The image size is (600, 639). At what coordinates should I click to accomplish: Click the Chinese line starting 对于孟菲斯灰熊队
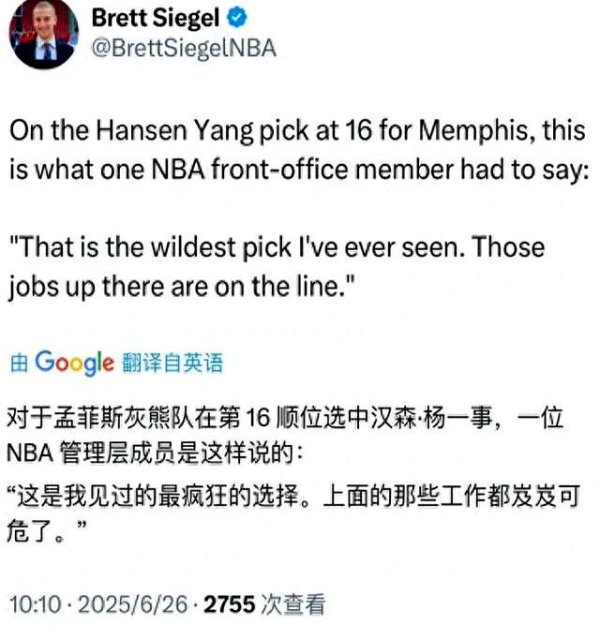285,418
